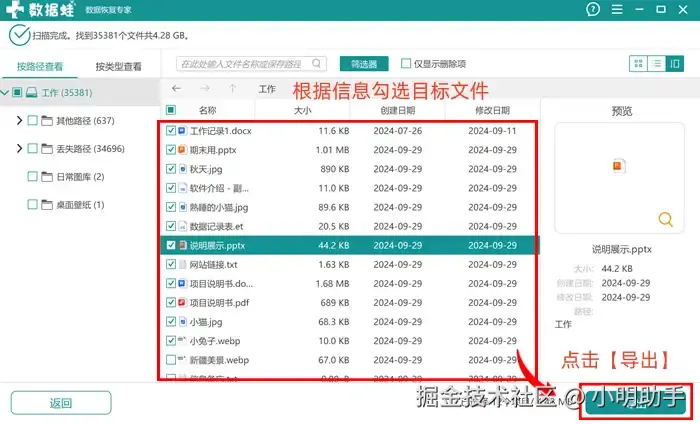This screenshot has height=424, width=700.
Task: Sort by 创建日期 column header
Action: (398, 110)
